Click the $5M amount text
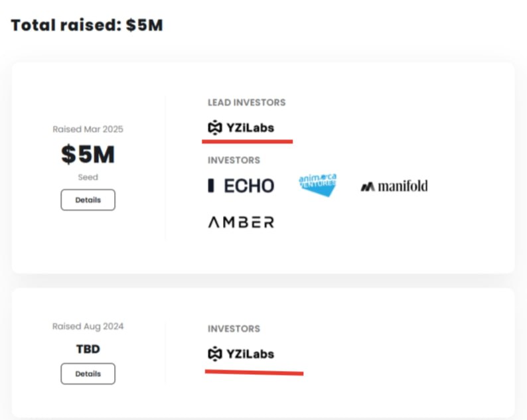527x420 pixels. pos(88,154)
